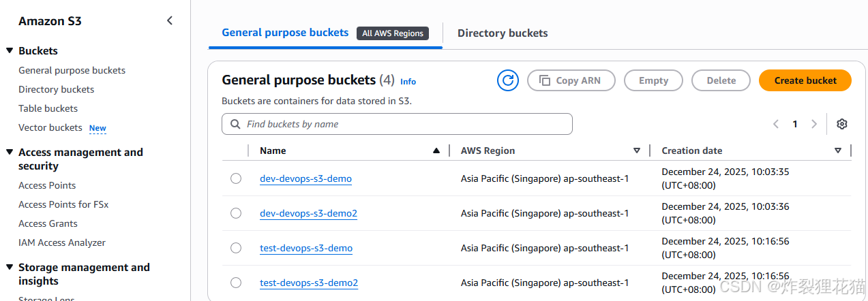
Task: Click the next page arrow
Action: [814, 124]
